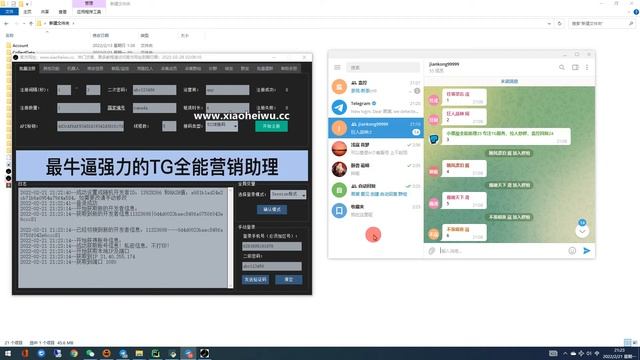Click Telegram icon in the taskbar

188,353
